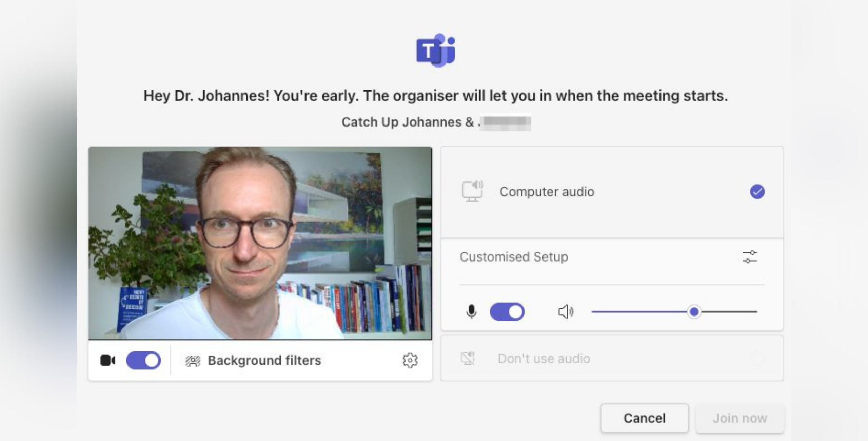This screenshot has height=441, width=868.
Task: Click the Cancel button
Action: pos(645,418)
